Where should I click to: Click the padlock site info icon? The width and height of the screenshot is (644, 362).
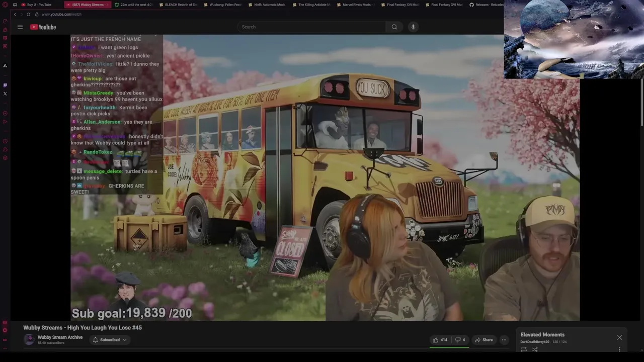[x=37, y=15]
